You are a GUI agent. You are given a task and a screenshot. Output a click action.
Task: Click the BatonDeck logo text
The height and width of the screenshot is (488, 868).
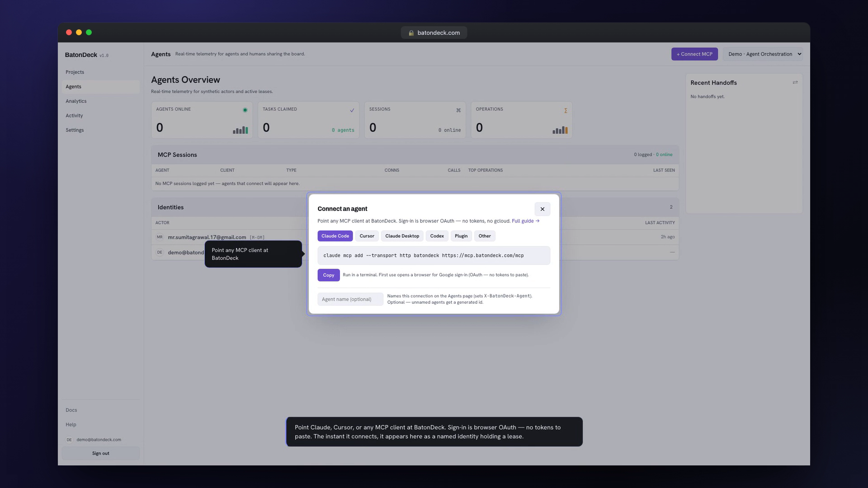click(x=81, y=55)
